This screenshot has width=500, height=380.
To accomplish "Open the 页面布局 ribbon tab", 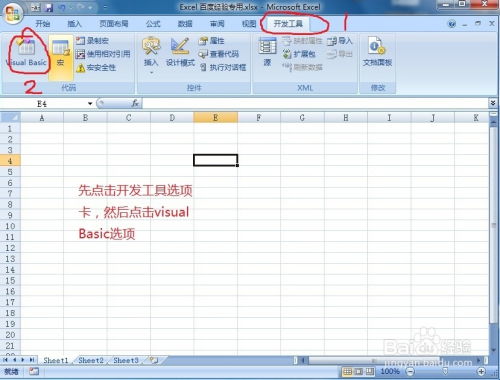I will [114, 24].
